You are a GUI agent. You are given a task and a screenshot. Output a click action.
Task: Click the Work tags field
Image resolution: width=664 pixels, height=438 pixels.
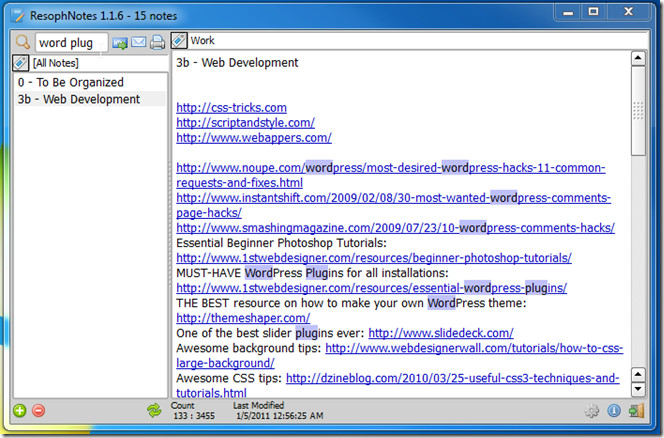(x=417, y=41)
